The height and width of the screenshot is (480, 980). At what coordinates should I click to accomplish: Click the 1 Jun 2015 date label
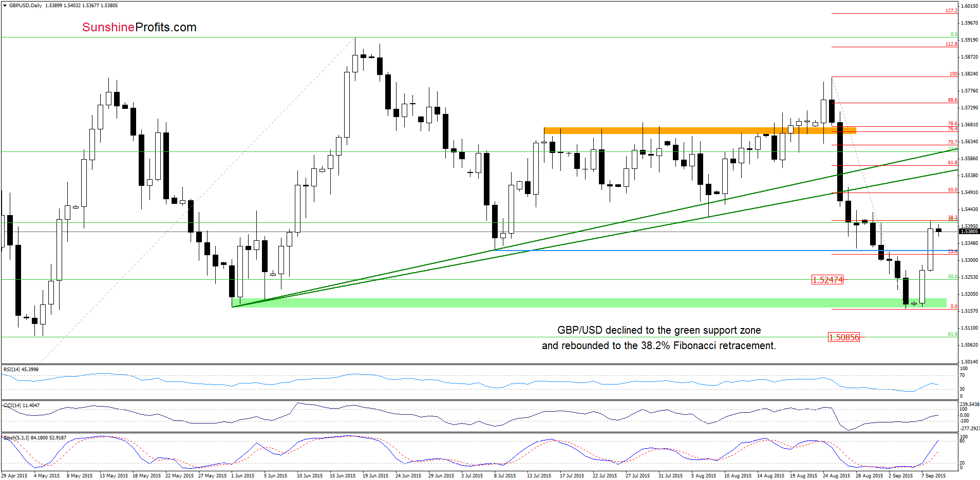242,475
